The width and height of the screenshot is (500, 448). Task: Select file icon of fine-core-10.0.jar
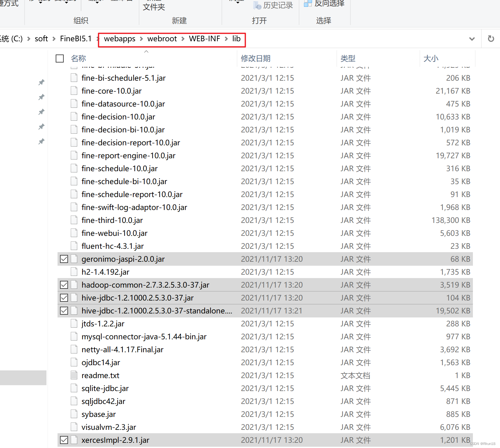(x=74, y=91)
